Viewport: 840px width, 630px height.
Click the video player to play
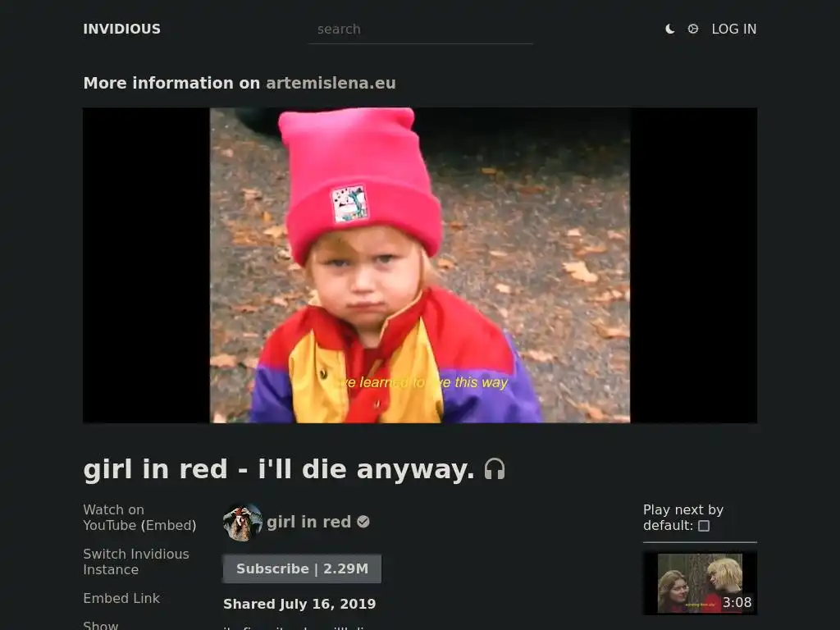tap(420, 265)
